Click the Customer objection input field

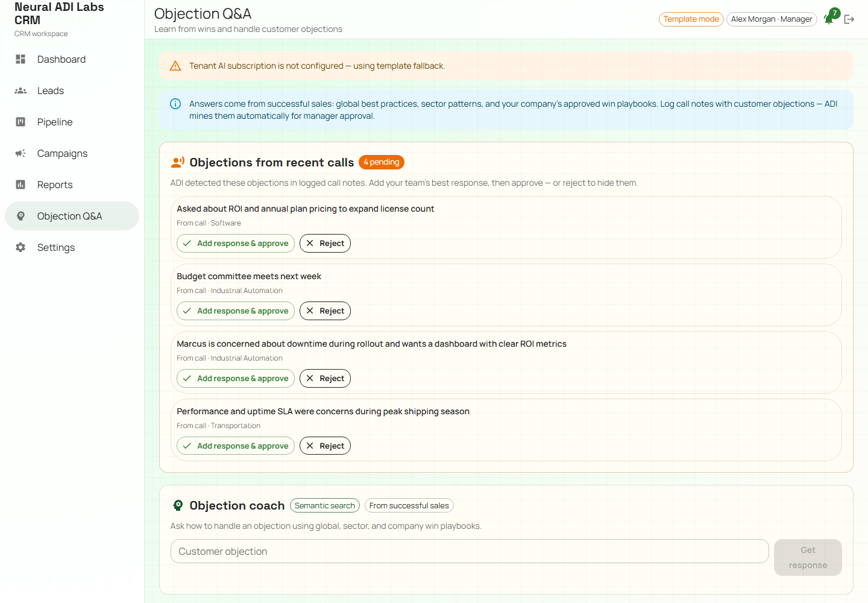pyautogui.click(x=470, y=551)
